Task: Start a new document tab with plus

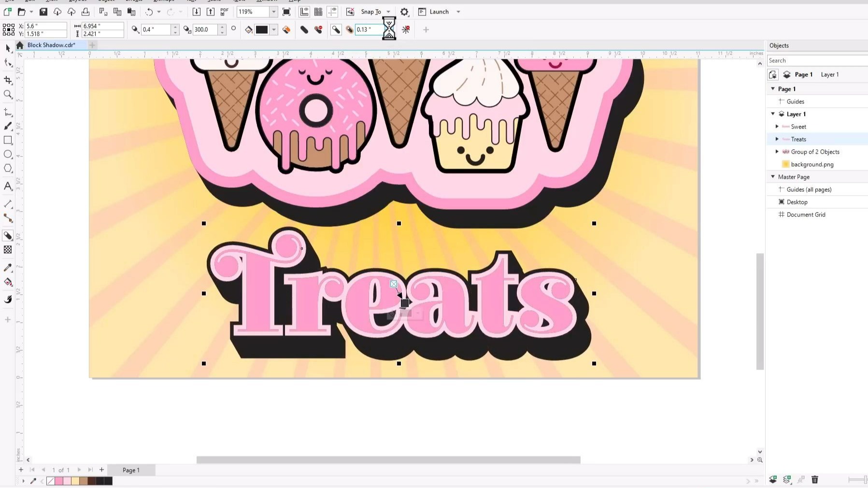Action: click(92, 45)
